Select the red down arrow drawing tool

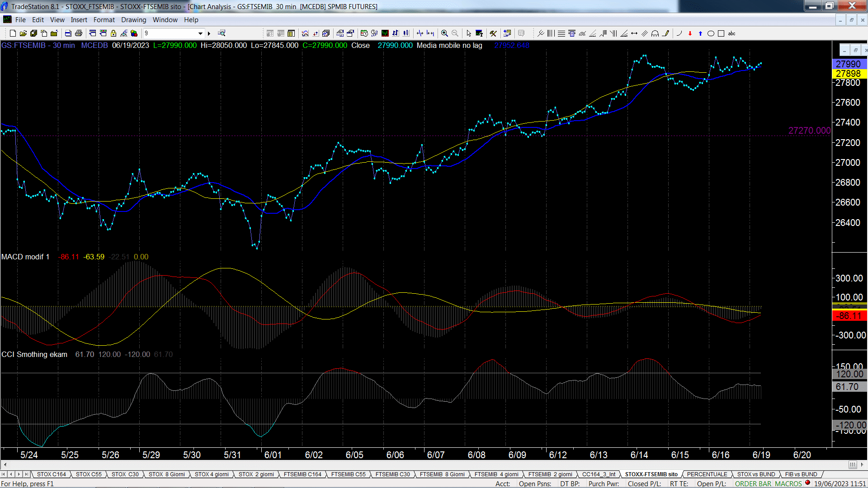(x=690, y=33)
